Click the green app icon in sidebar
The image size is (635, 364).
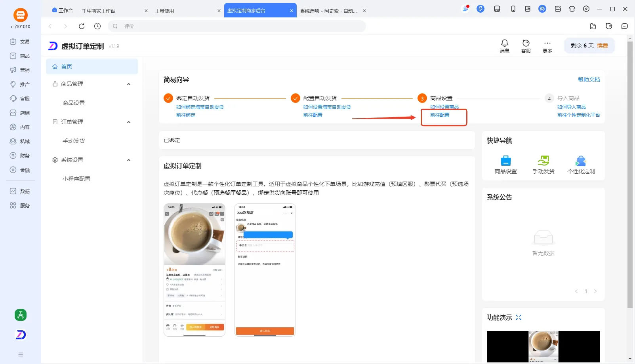tap(21, 315)
